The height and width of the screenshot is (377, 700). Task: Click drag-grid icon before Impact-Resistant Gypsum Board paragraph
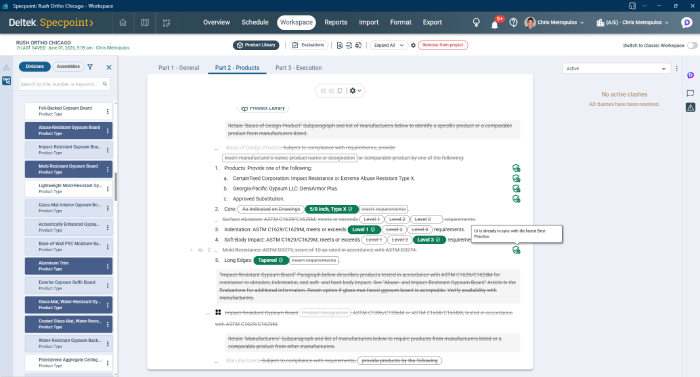click(x=218, y=312)
